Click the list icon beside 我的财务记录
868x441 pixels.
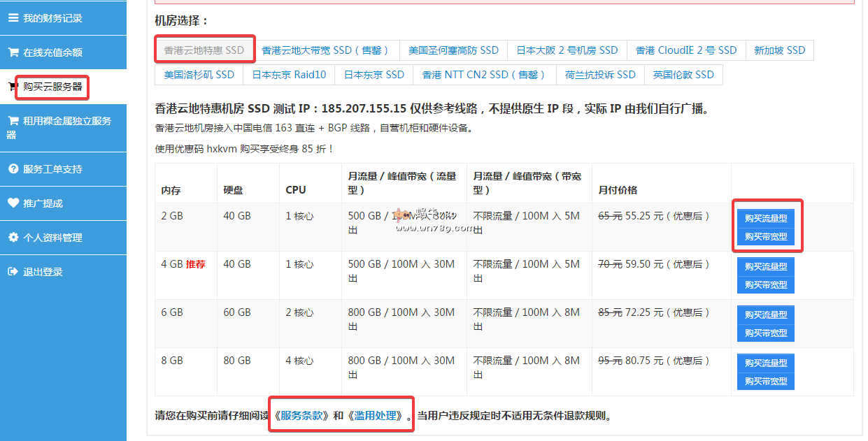tap(13, 18)
